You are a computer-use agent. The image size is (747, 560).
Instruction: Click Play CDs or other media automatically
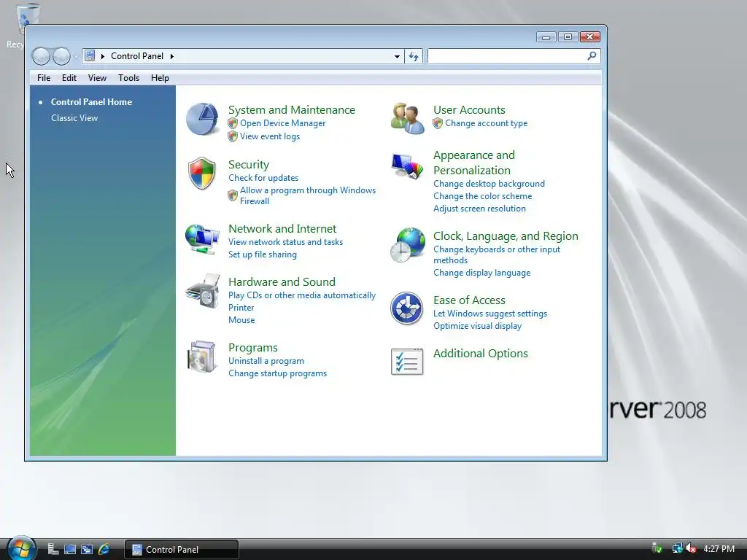pyautogui.click(x=302, y=295)
